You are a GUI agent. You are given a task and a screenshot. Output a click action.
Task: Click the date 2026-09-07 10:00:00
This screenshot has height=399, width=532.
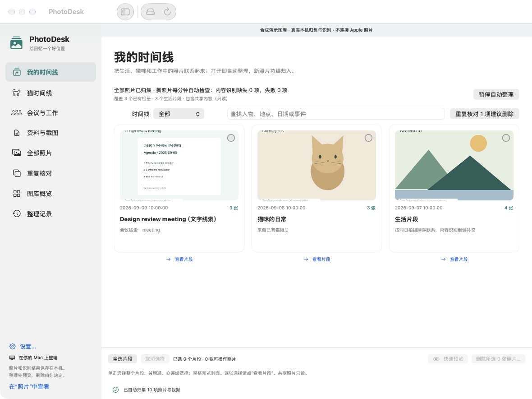tap(419, 208)
